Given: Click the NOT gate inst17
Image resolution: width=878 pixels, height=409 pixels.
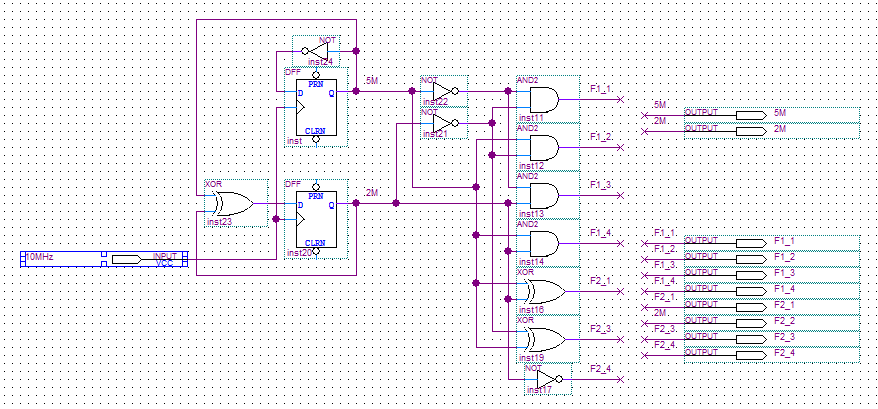Looking at the screenshot, I should (x=548, y=379).
